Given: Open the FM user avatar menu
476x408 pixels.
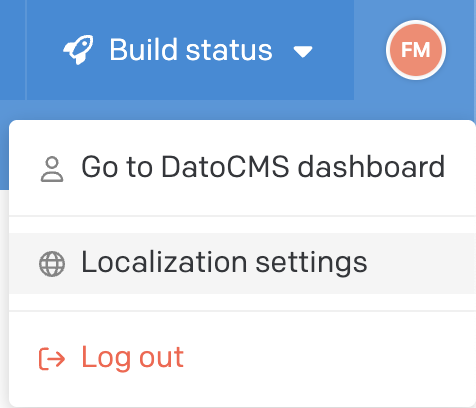Looking at the screenshot, I should [416, 50].
